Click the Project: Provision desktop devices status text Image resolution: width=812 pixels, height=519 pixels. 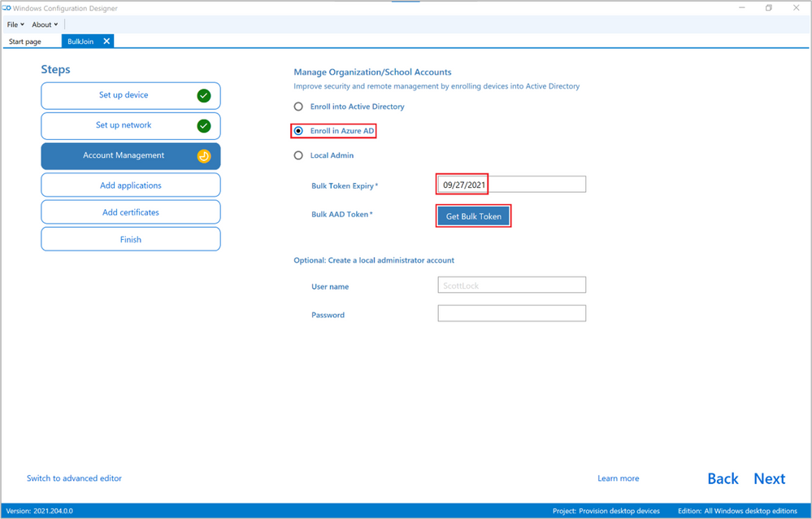click(606, 511)
